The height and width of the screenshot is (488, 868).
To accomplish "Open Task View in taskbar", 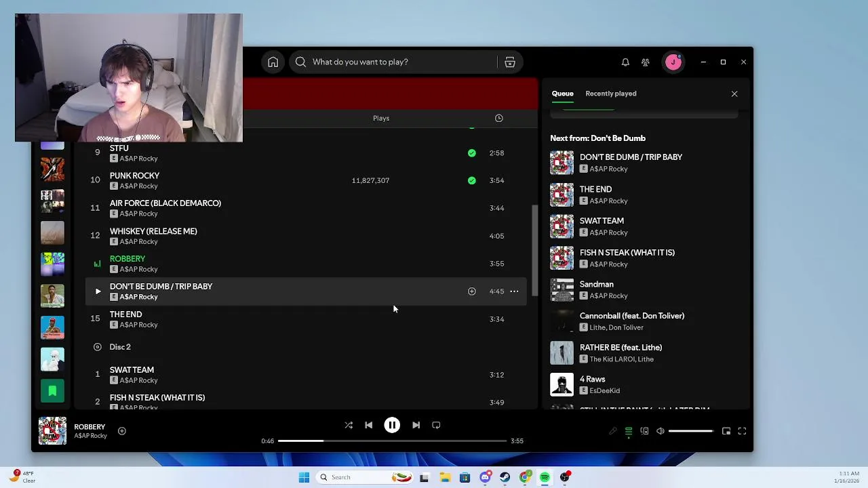I will pos(425,478).
